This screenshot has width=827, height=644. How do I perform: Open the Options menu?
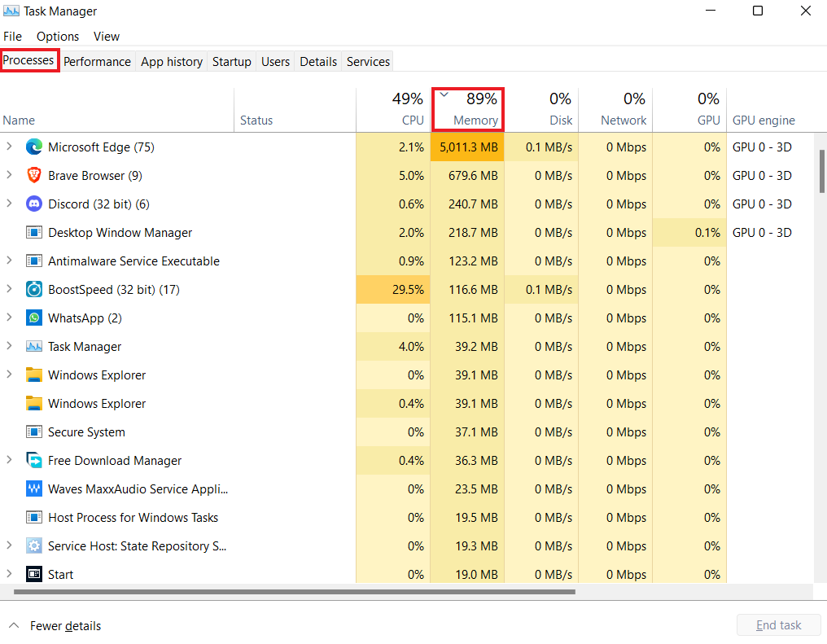pyautogui.click(x=57, y=37)
